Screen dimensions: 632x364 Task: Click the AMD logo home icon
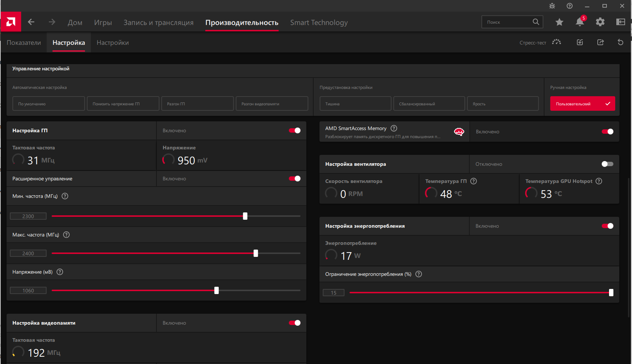11,22
